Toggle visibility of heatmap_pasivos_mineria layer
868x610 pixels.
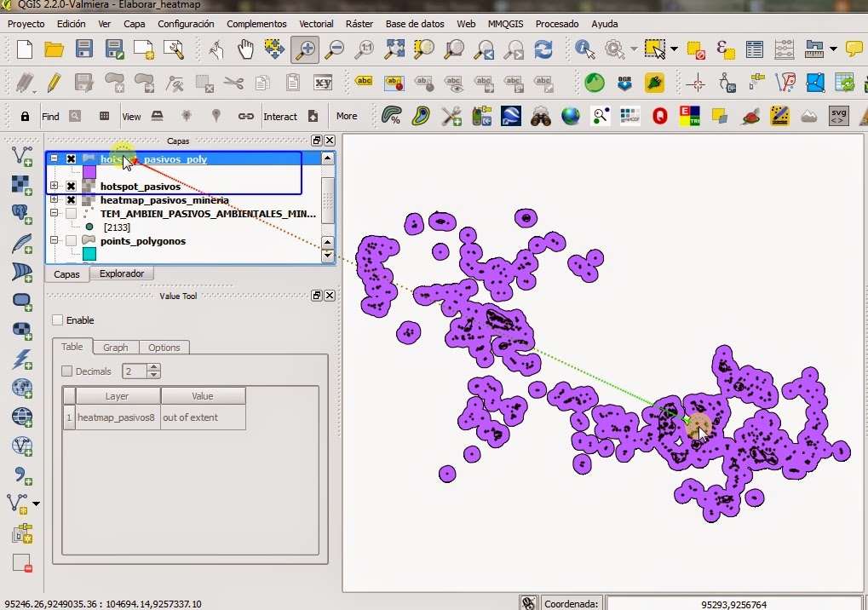(x=71, y=200)
